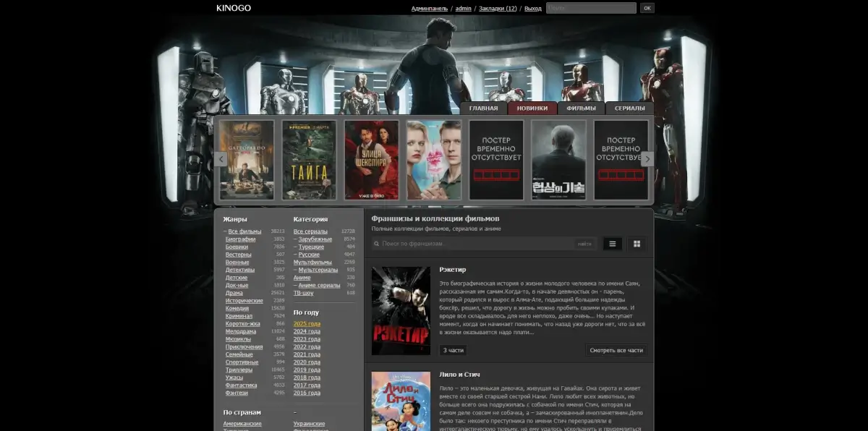The image size is (868, 431).
Task: Select the Триллеры genre
Action: click(239, 370)
